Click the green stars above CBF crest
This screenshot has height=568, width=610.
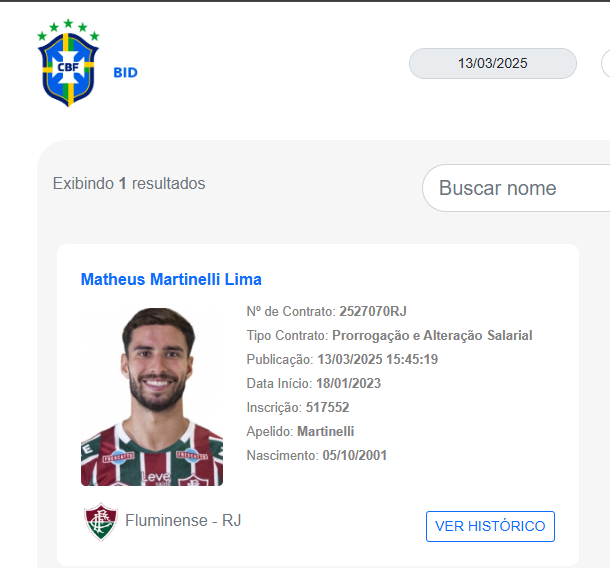point(68,30)
